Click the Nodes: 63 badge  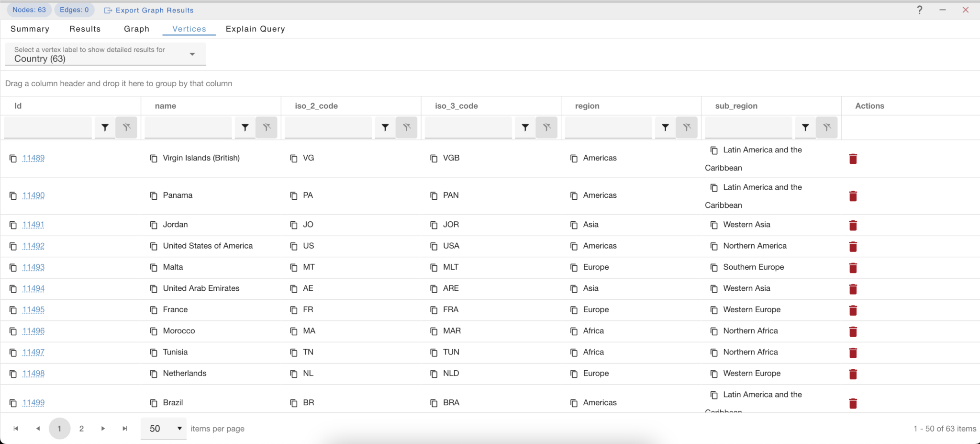click(29, 9)
